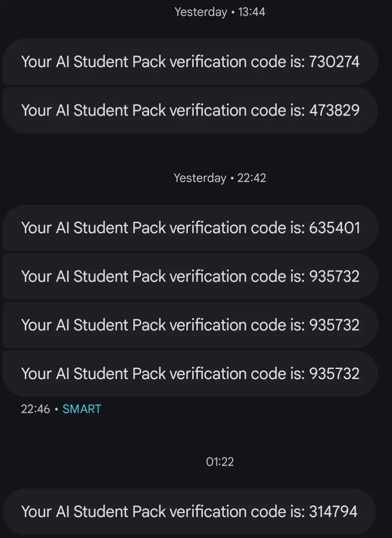Tap the 22:46 delivery time label

36,409
